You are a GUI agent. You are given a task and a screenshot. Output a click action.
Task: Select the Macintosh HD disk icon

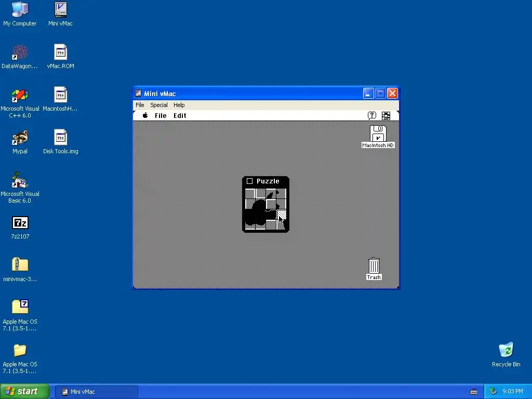point(378,134)
